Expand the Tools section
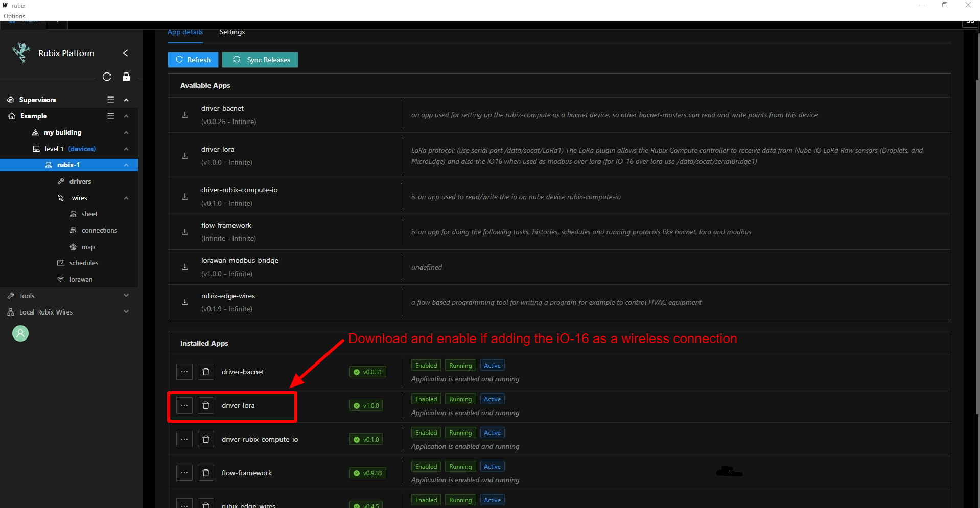Image resolution: width=980 pixels, height=508 pixels. click(x=126, y=296)
